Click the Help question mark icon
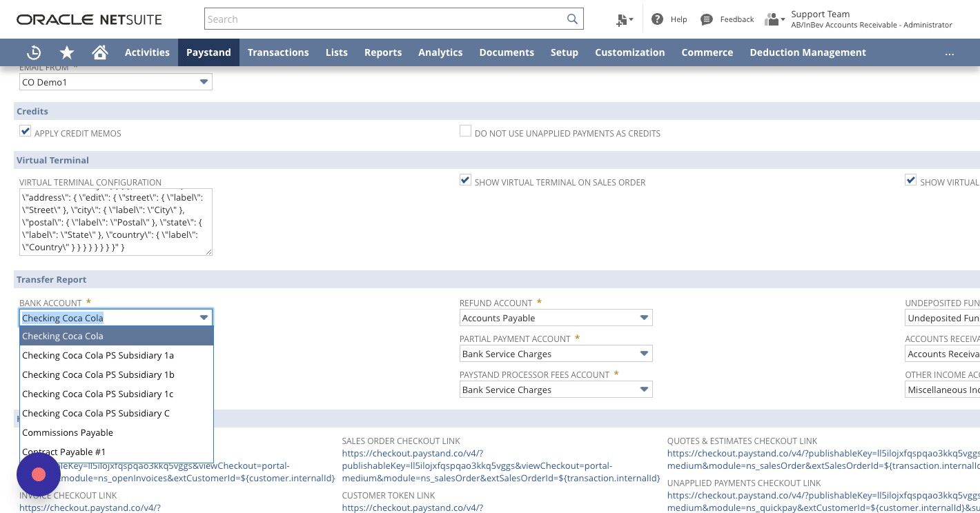This screenshot has width=980, height=513. (657, 19)
